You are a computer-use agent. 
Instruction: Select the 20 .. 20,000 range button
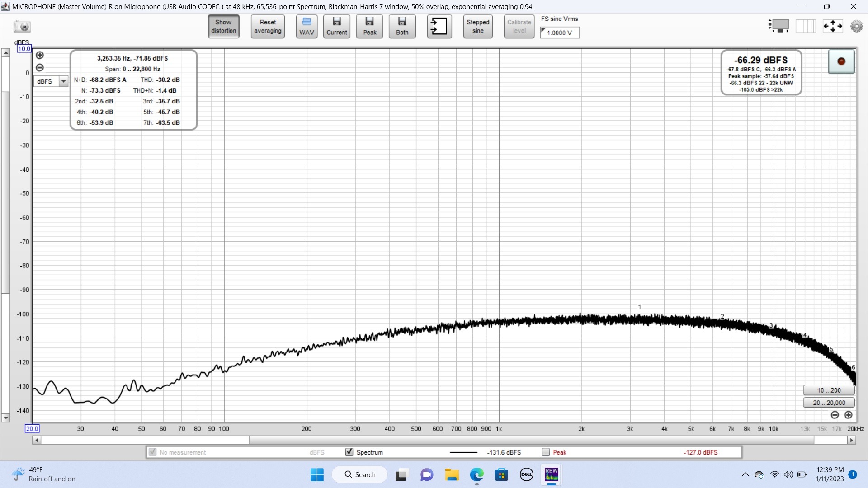tap(829, 403)
